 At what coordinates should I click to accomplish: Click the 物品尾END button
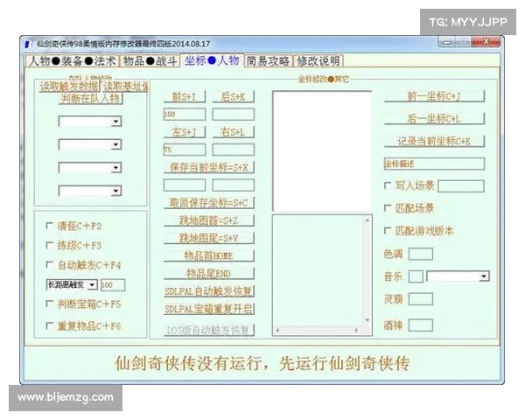tap(209, 274)
